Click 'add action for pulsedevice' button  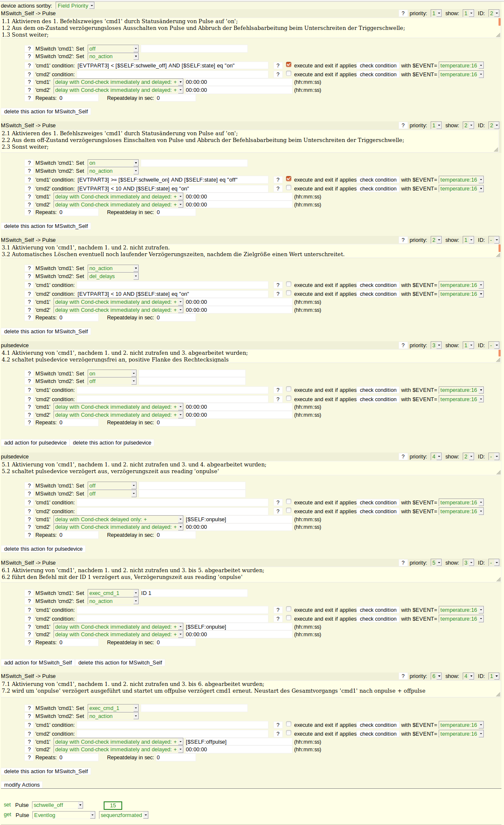[35, 443]
